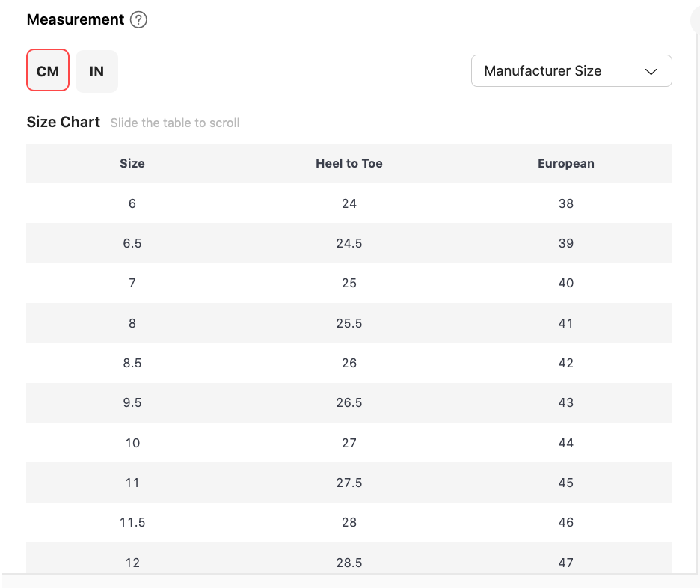Select size 8.5 in the chart
700x588 pixels.
132,363
